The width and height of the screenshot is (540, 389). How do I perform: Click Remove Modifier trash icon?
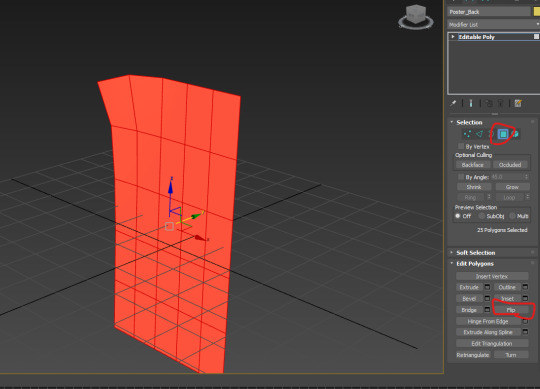(x=501, y=103)
